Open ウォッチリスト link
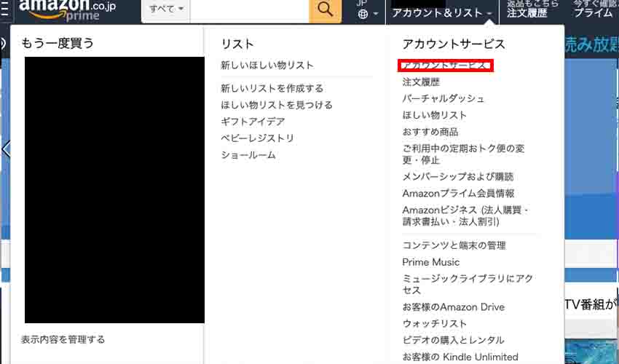The image size is (619, 364). coord(435,323)
